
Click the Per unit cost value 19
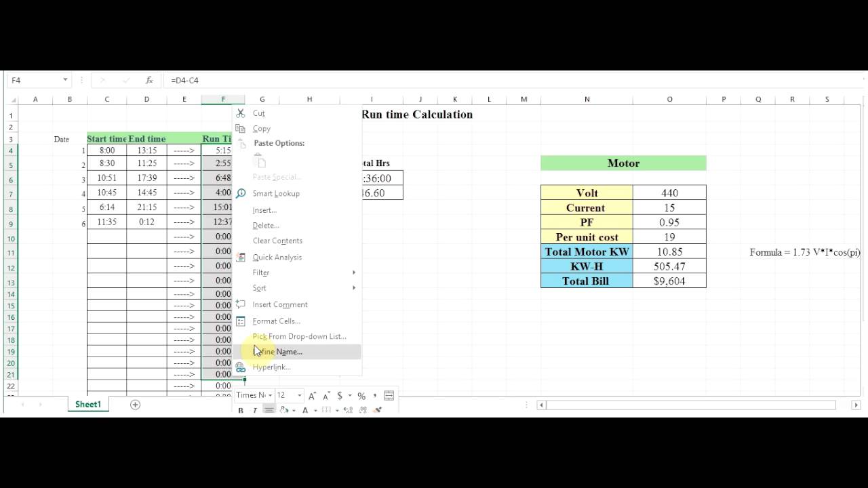tap(669, 237)
